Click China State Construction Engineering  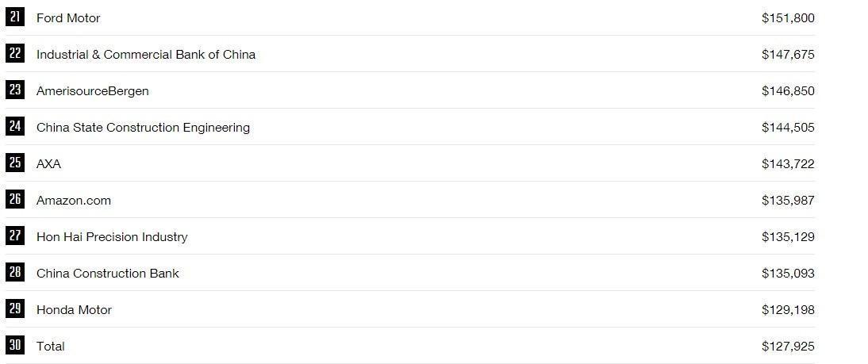(x=143, y=128)
